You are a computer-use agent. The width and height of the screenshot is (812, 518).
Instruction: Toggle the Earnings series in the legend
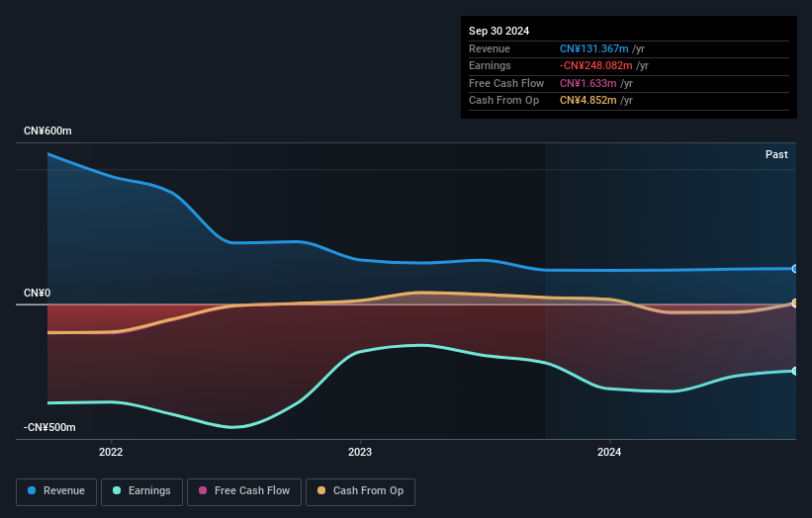point(141,491)
